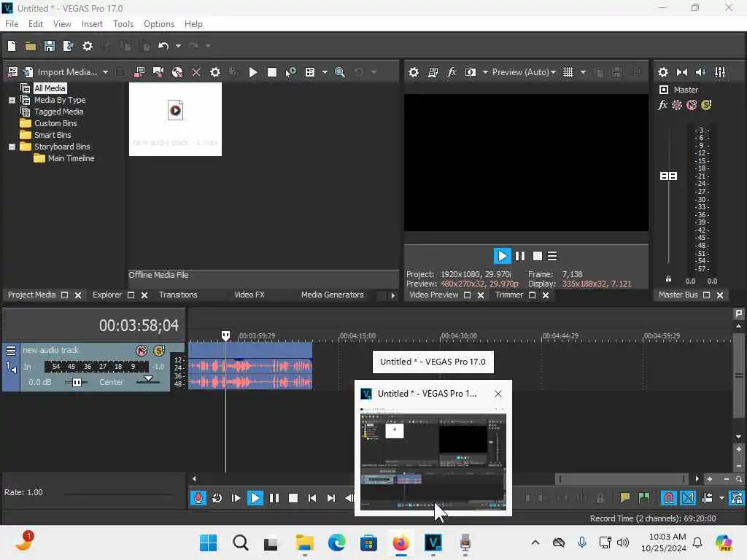The width and height of the screenshot is (747, 560).
Task: Toggle Master bus Solo icon
Action: [706, 105]
